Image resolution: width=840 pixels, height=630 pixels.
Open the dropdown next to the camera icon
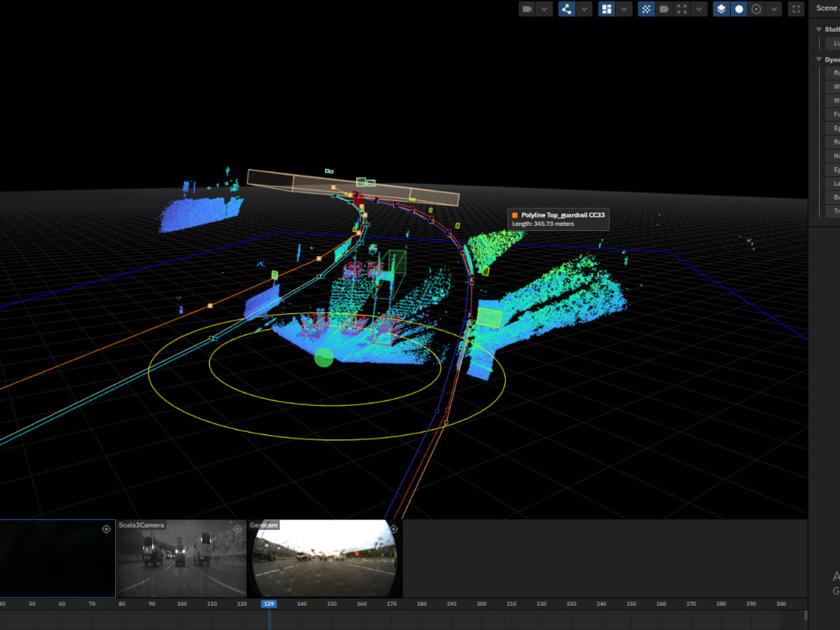pyautogui.click(x=544, y=9)
